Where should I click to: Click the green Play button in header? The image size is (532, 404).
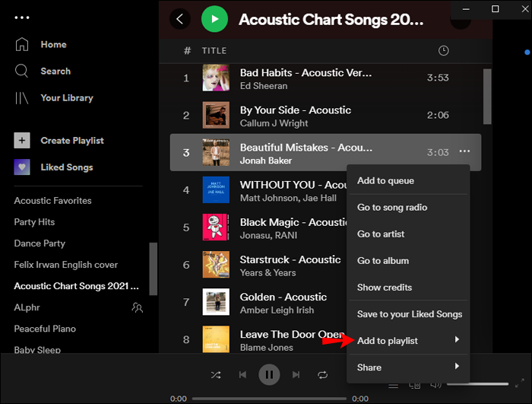214,19
